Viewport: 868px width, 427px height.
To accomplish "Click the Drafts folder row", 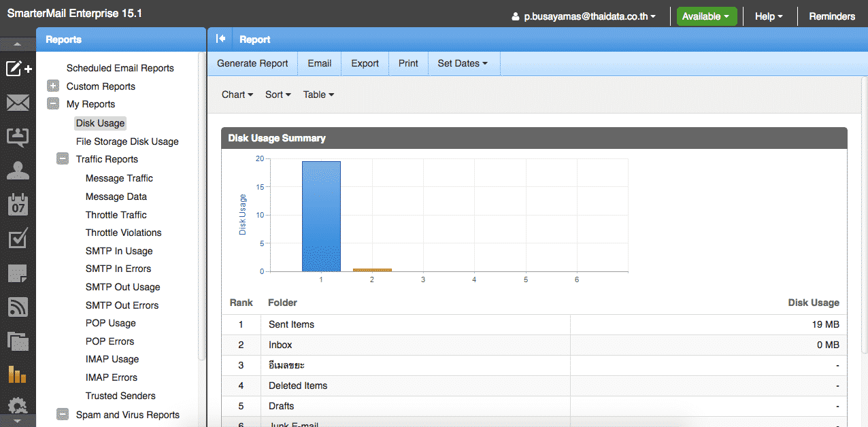I will pyautogui.click(x=534, y=406).
